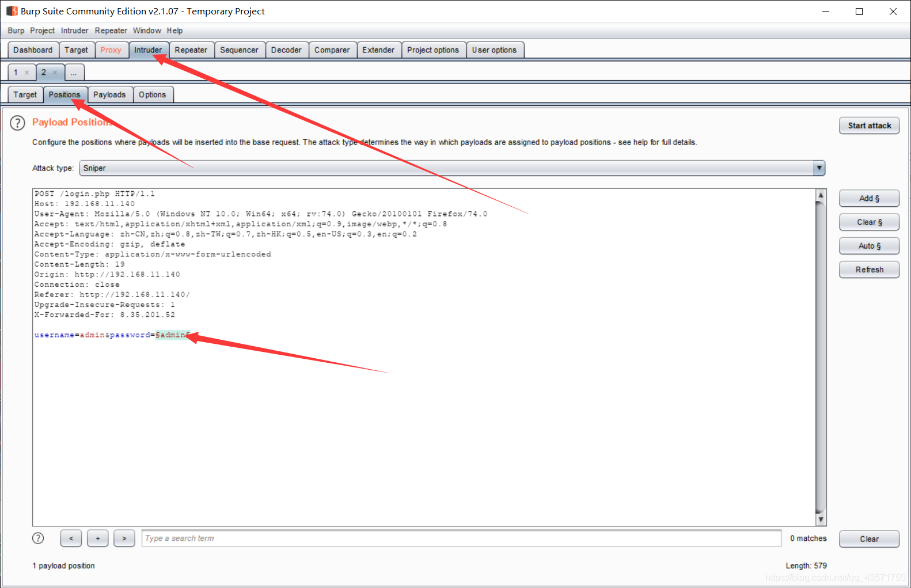Click the Origin header line
Viewport: 911px width, 588px height.
point(107,275)
